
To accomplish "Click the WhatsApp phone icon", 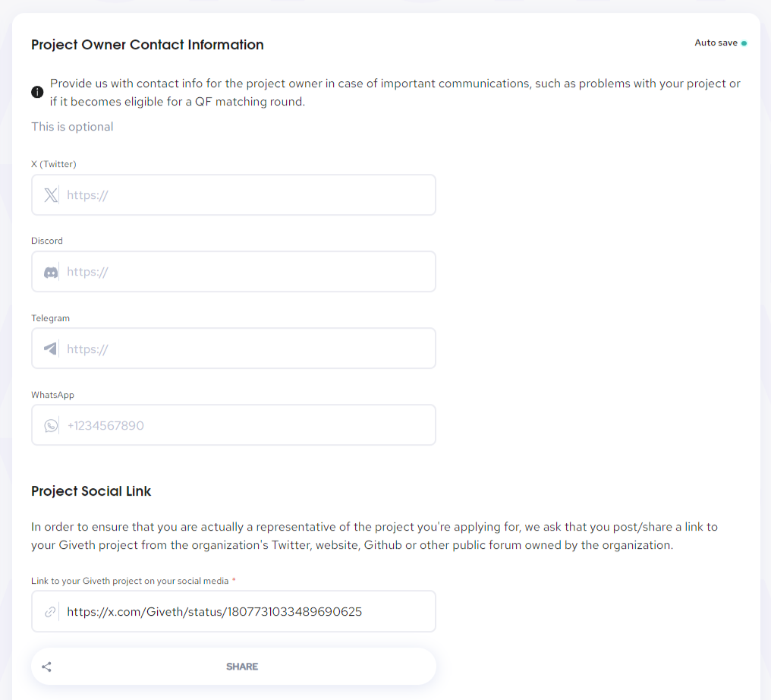I will coord(51,425).
